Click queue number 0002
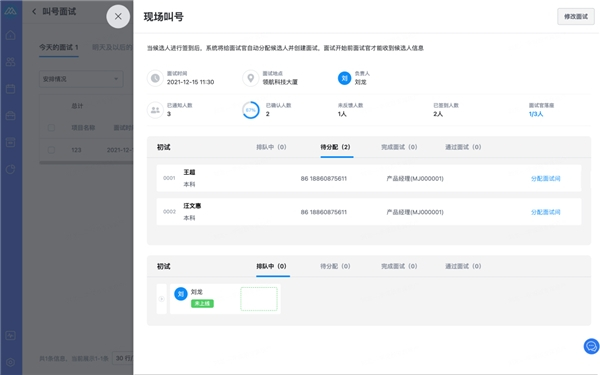Image resolution: width=600 pixels, height=375 pixels. (x=169, y=212)
